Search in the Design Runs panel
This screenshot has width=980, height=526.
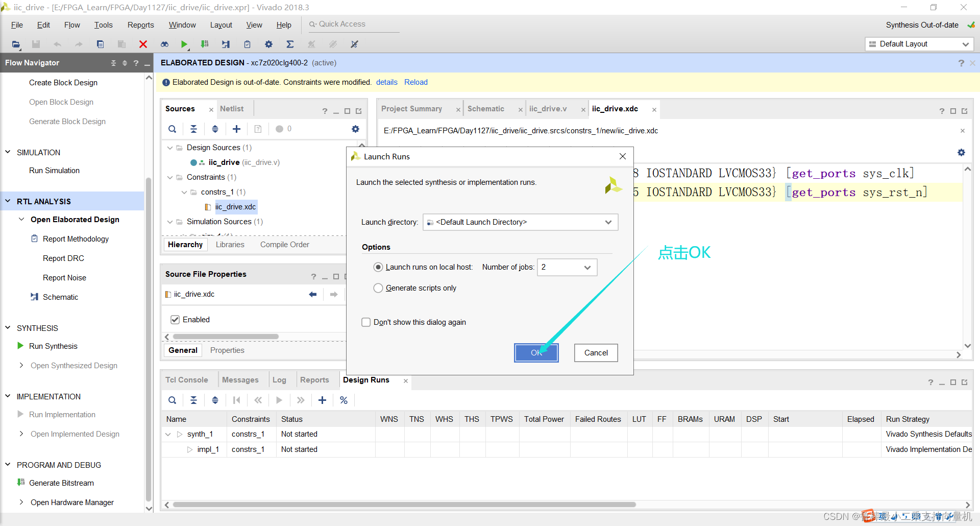pyautogui.click(x=173, y=400)
